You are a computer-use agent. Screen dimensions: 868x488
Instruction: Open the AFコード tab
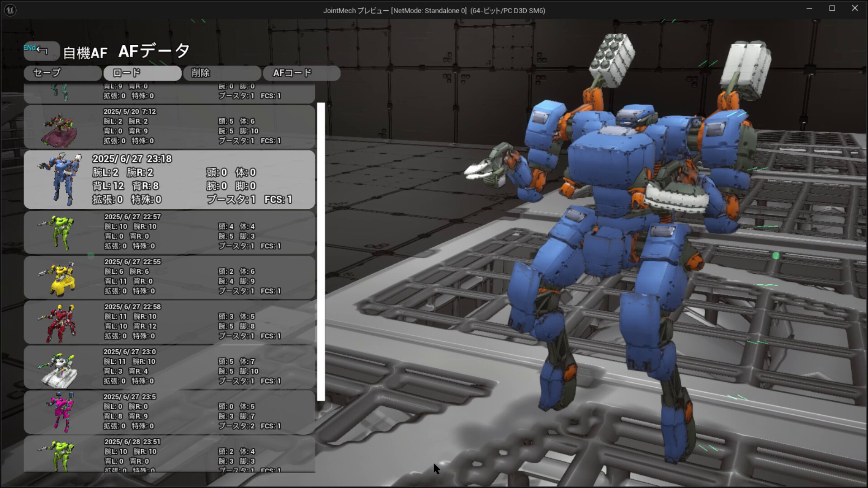[302, 73]
